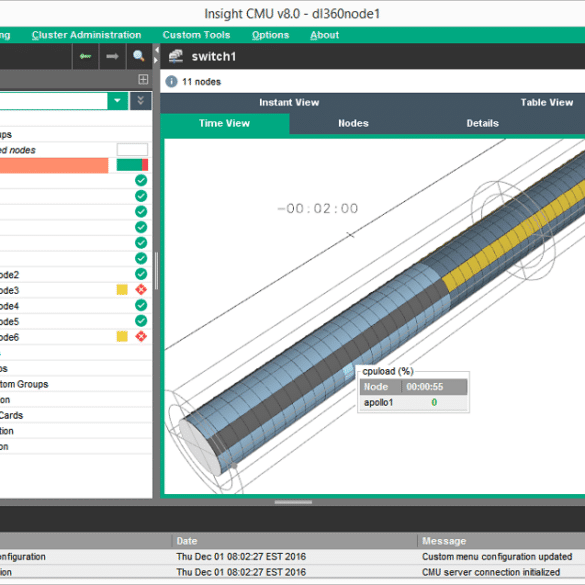The height and width of the screenshot is (585, 585).
Task: Collapse the left panel with the left-pointing triangle
Action: [x=157, y=50]
